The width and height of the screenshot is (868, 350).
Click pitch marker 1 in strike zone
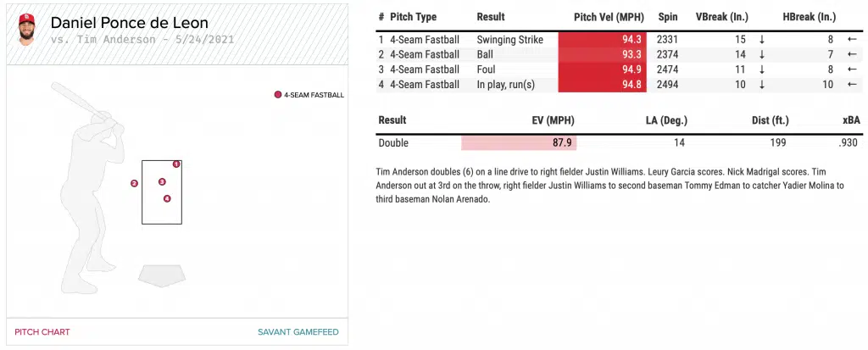pos(176,164)
